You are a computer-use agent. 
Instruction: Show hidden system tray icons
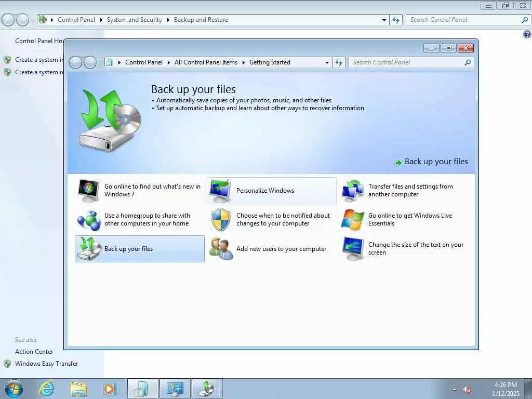pos(454,390)
